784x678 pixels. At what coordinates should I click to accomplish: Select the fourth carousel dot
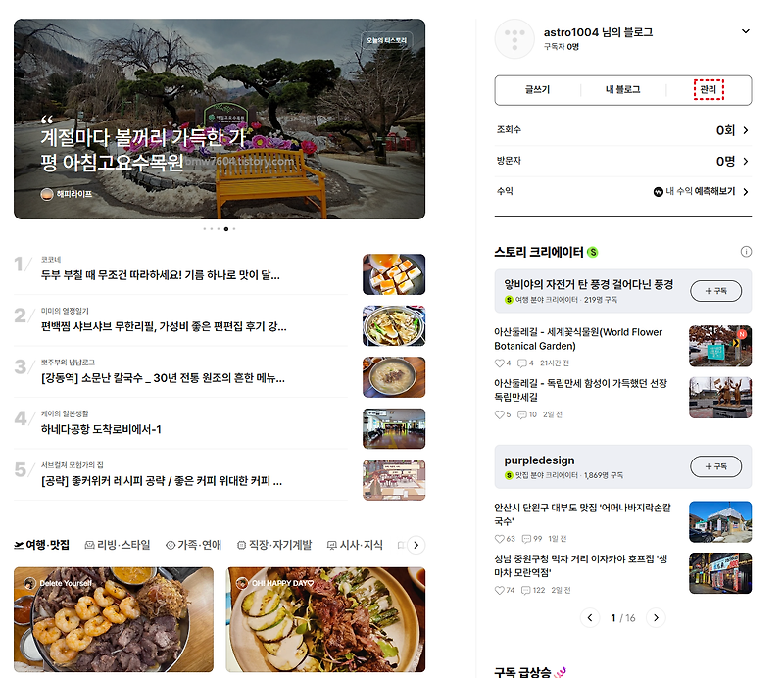tap(225, 228)
